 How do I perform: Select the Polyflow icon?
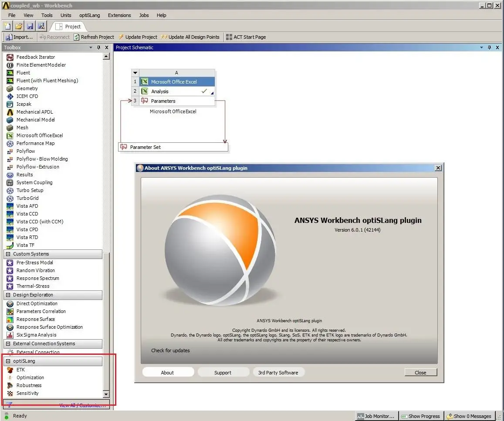10,151
